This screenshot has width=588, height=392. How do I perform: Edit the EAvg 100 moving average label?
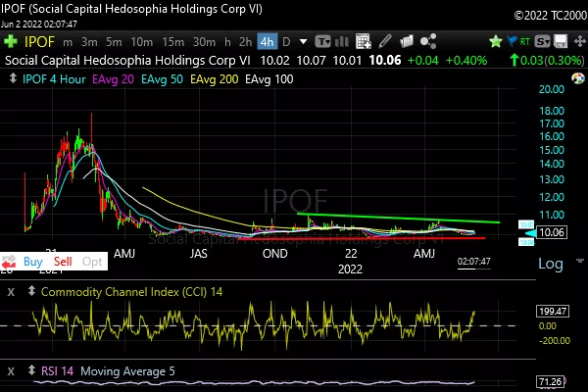pos(269,79)
